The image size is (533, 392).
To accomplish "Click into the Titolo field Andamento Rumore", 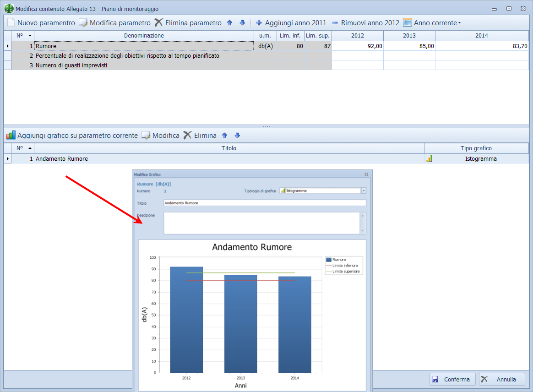I will point(264,203).
